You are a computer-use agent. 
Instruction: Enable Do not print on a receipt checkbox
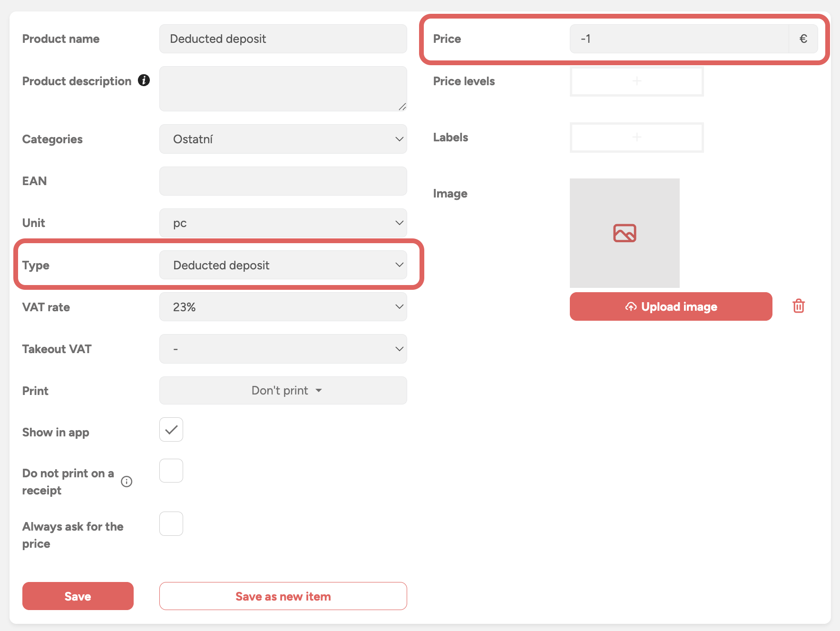(171, 471)
